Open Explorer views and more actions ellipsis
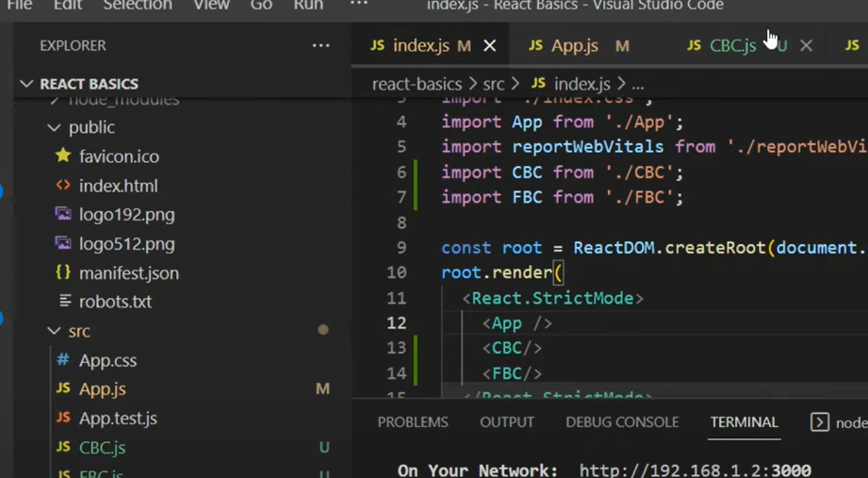Image resolution: width=868 pixels, height=478 pixels. click(321, 45)
